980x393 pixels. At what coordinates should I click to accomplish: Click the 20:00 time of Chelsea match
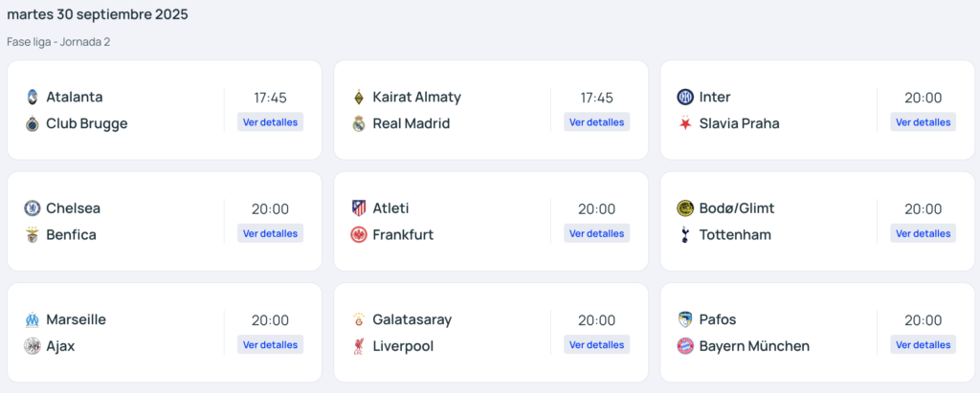(x=270, y=209)
